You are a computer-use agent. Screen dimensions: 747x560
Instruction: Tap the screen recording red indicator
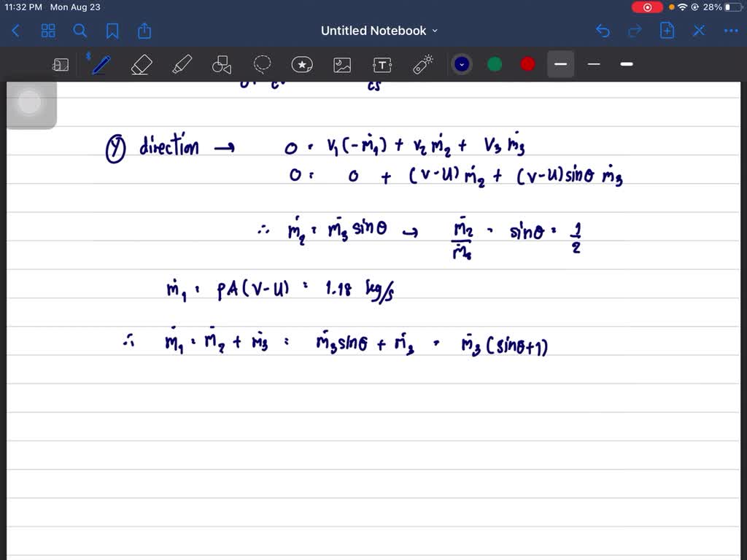647,7
